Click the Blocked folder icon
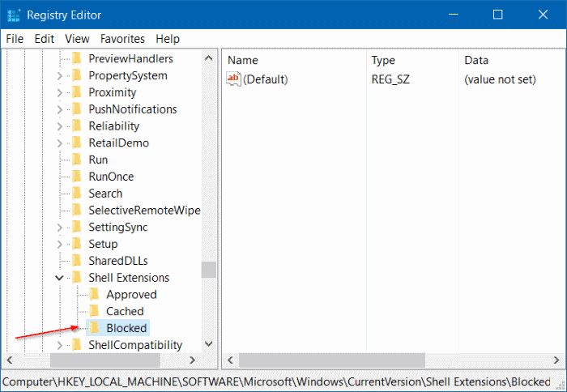This screenshot has width=567, height=392. (94, 328)
